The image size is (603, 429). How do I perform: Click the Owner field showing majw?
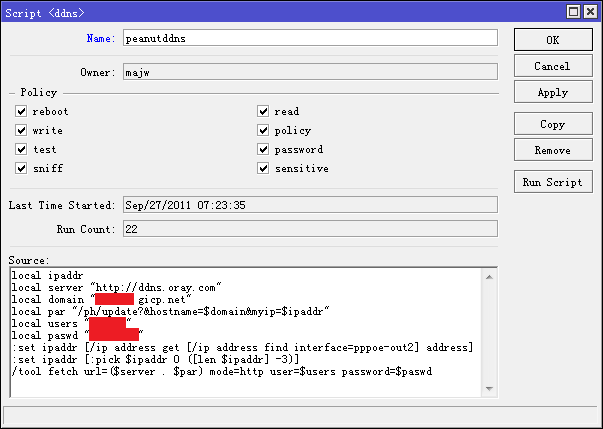pyautogui.click(x=309, y=72)
